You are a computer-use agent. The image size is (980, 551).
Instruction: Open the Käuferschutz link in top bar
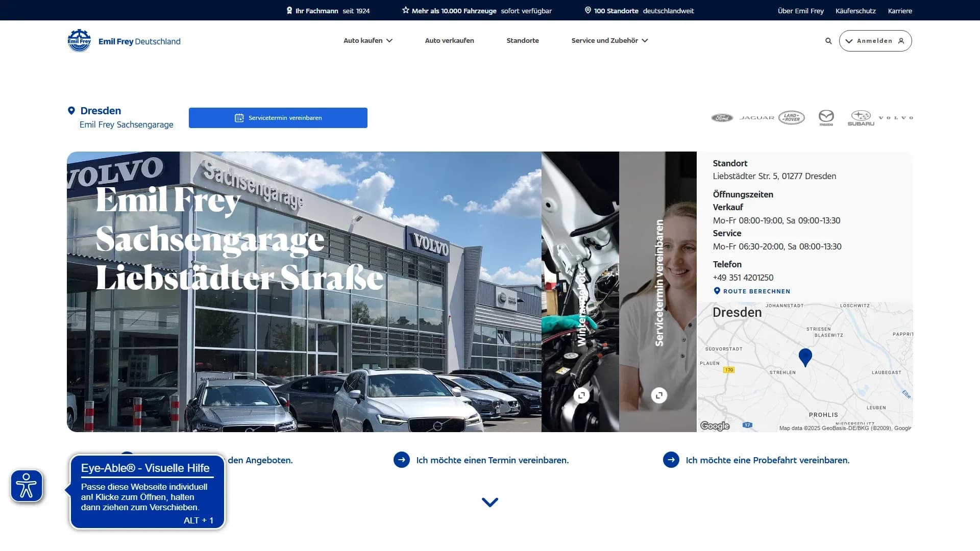click(x=855, y=11)
